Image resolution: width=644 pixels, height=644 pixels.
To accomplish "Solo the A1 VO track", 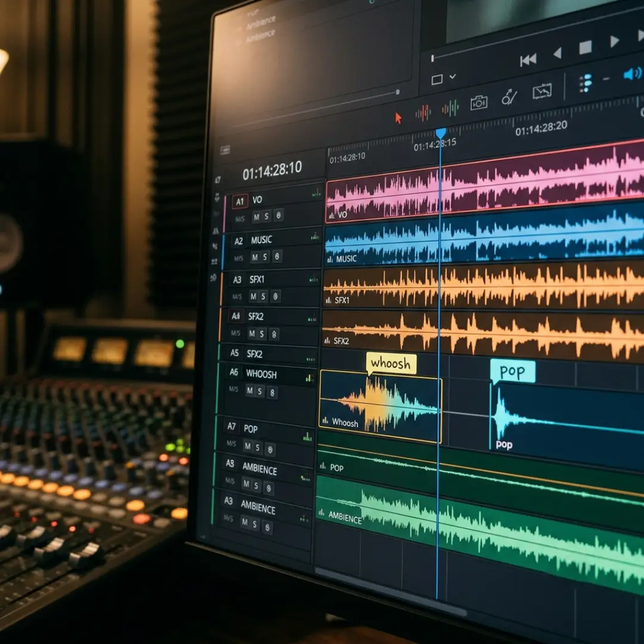I will pos(267,216).
